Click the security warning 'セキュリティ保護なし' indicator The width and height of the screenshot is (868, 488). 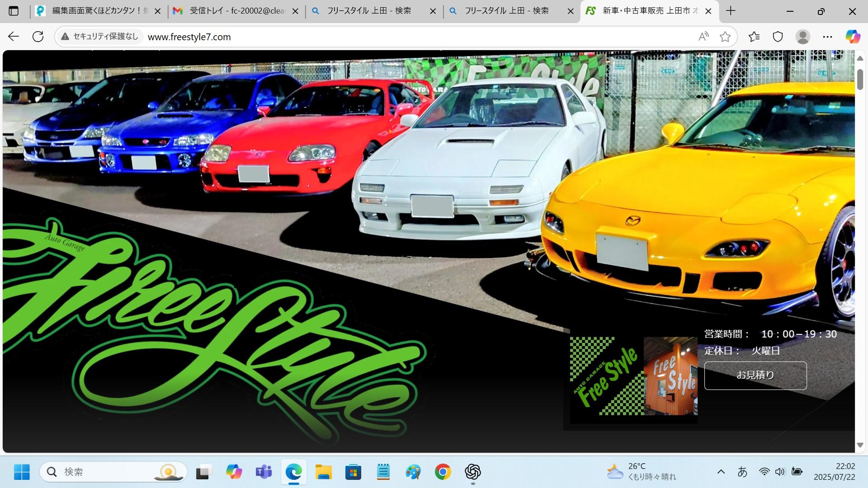(99, 37)
